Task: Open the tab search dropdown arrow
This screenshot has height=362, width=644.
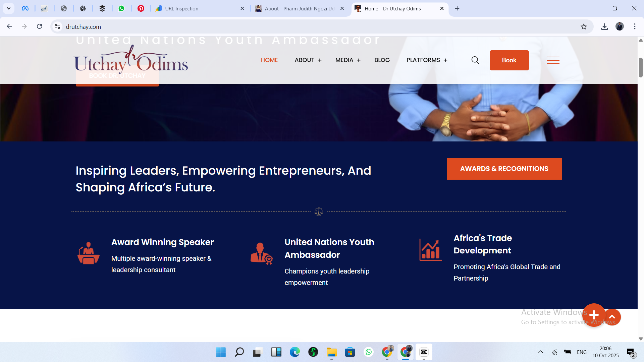Action: [x=9, y=8]
